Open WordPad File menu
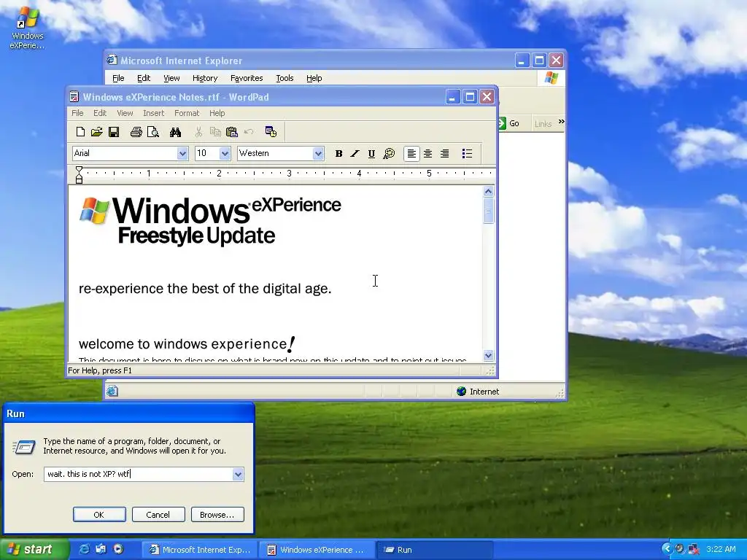Viewport: 747px width, 560px height. tap(77, 113)
